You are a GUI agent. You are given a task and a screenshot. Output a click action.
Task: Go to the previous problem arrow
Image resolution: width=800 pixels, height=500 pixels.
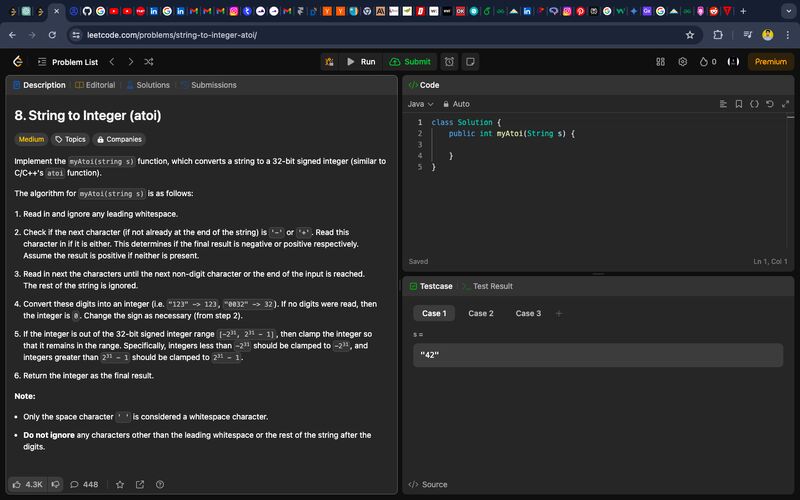pyautogui.click(x=112, y=62)
